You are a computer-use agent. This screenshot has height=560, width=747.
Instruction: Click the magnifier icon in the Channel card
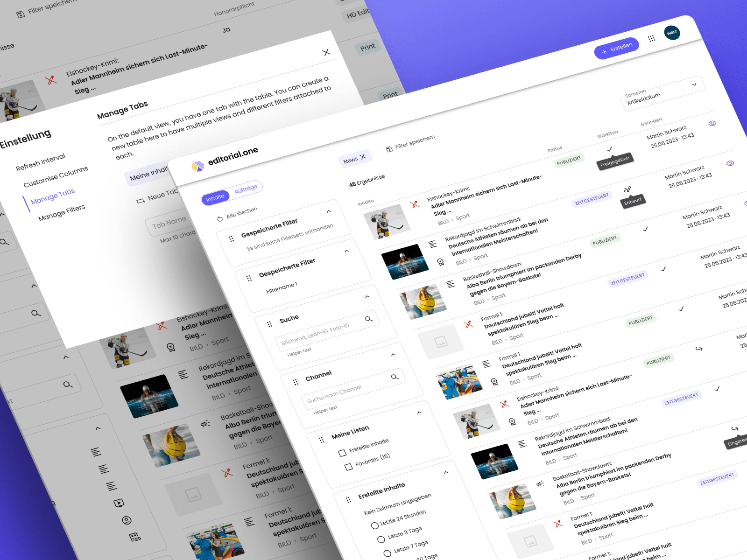click(395, 377)
